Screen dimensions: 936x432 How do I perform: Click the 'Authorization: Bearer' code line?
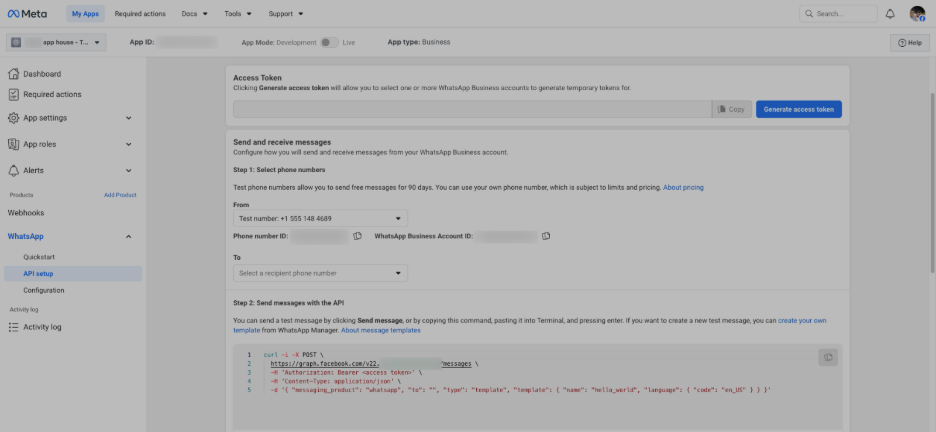coord(346,372)
